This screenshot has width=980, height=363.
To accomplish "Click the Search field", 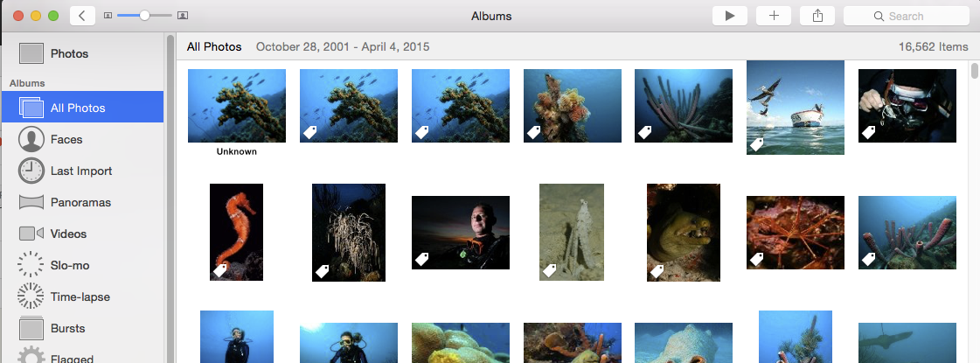I will click(907, 16).
